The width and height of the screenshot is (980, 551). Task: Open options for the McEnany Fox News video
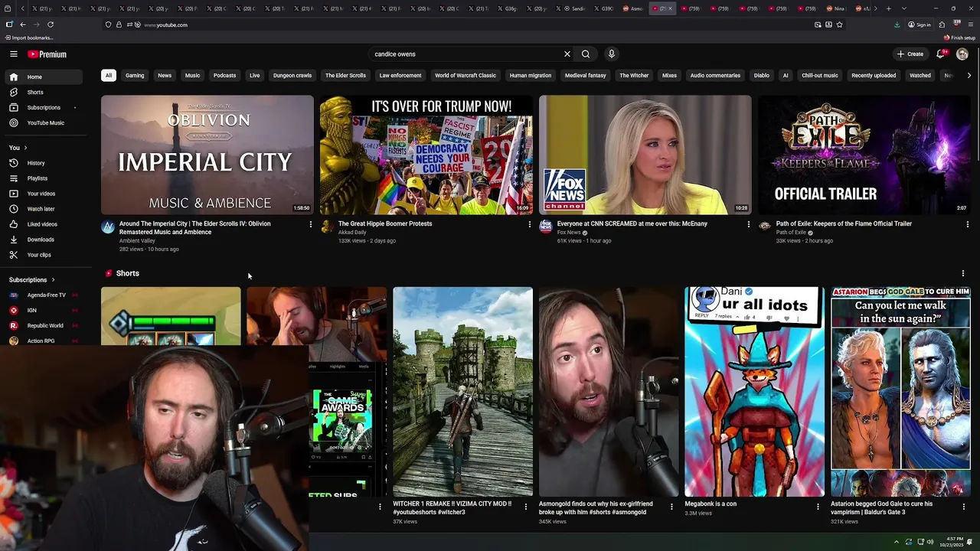[748, 224]
